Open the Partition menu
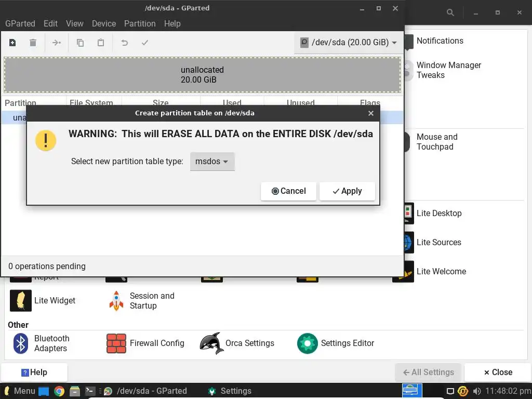The height and width of the screenshot is (399, 532). 140,23
